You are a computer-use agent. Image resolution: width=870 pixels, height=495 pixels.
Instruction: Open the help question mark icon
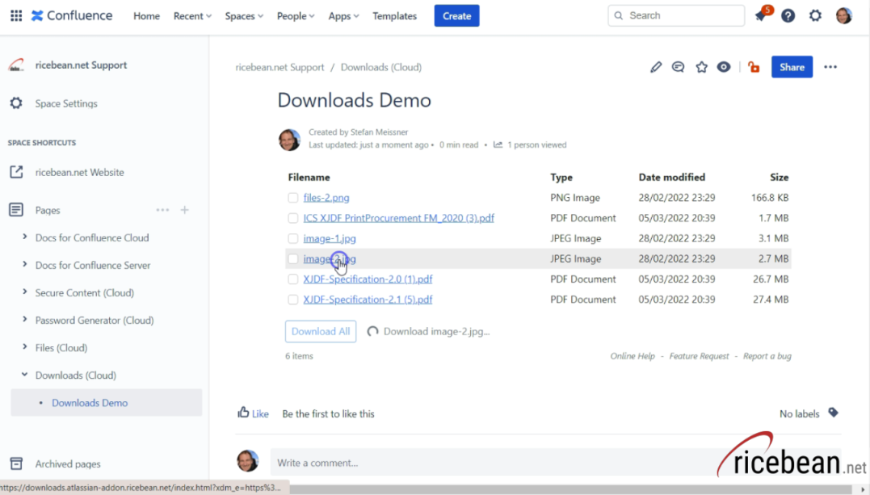[788, 16]
